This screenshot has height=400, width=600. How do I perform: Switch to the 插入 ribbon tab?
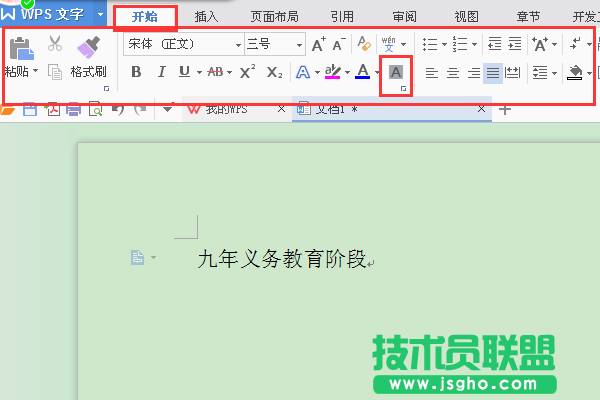pyautogui.click(x=206, y=17)
